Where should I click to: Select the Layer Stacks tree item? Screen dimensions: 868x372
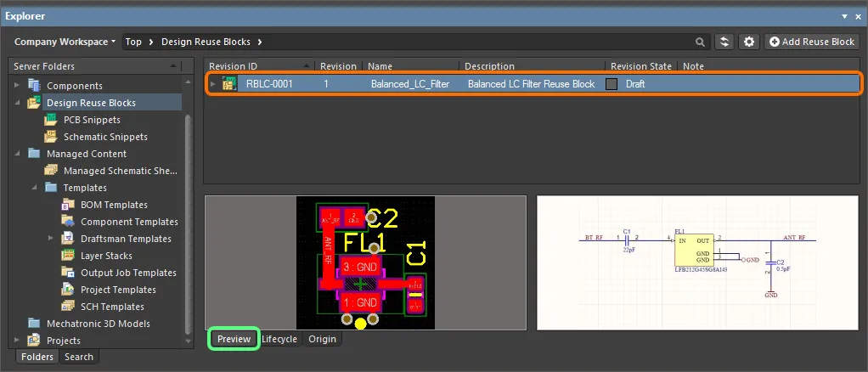click(106, 256)
